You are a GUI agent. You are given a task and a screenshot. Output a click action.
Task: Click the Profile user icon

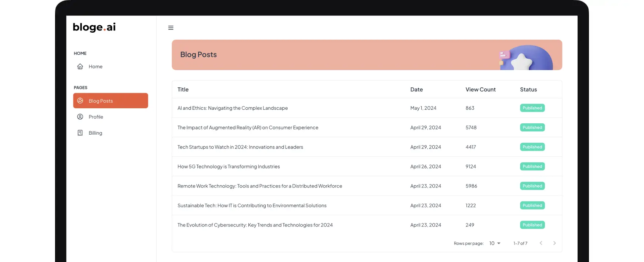[x=80, y=117]
